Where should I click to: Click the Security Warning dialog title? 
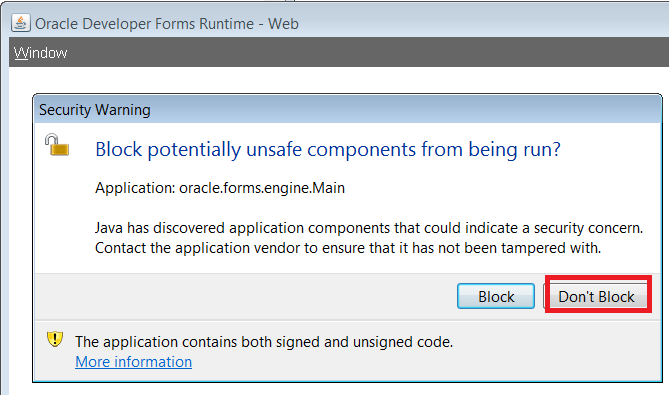tap(95, 110)
